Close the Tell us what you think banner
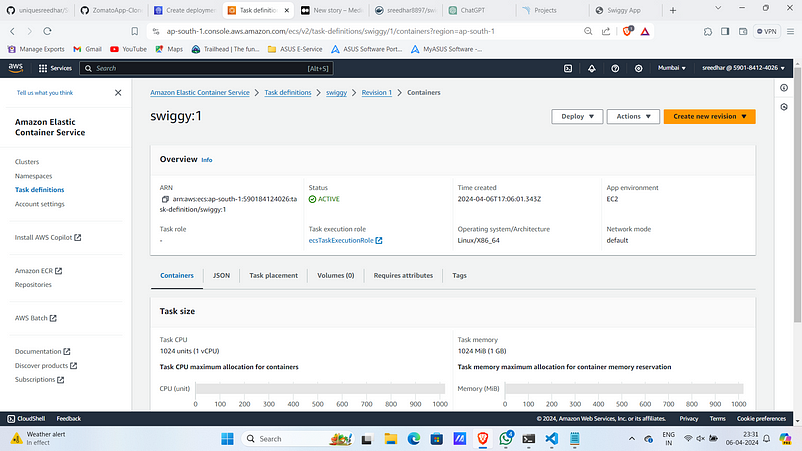The height and width of the screenshot is (451, 802). click(x=118, y=93)
